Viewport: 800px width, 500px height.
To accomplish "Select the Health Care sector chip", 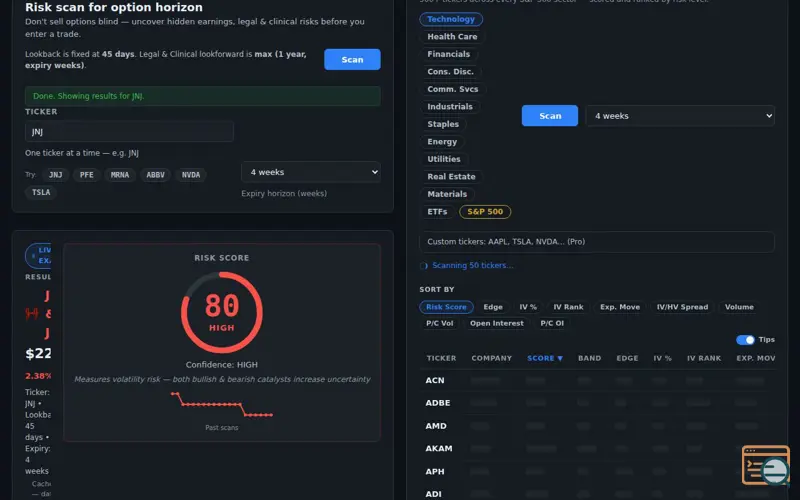I will point(452,37).
